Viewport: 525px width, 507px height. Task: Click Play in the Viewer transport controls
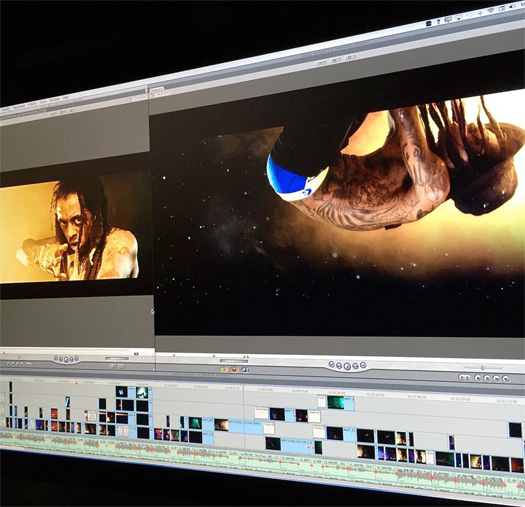coord(66,360)
